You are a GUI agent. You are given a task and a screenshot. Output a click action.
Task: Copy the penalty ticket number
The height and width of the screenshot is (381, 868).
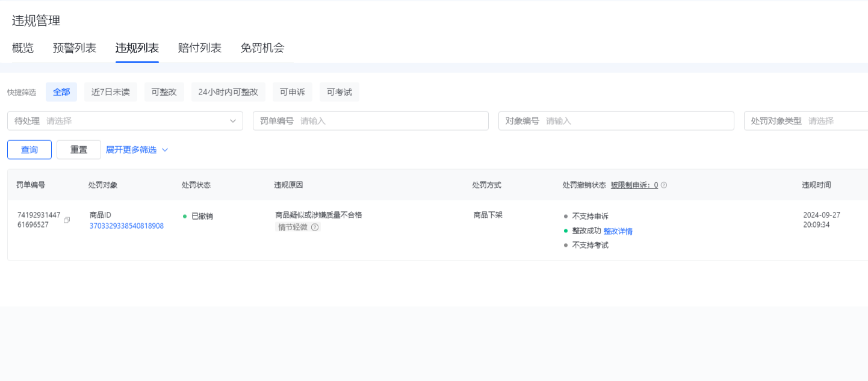pyautogui.click(x=67, y=220)
